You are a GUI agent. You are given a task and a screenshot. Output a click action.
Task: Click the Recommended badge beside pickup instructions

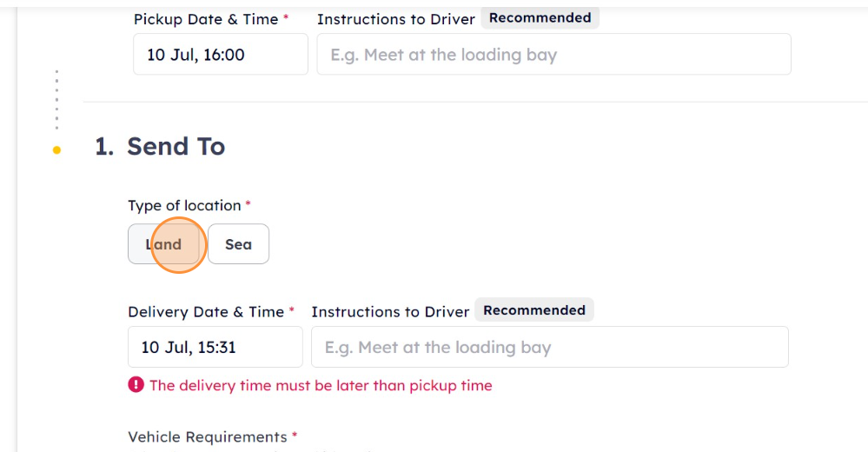[540, 17]
